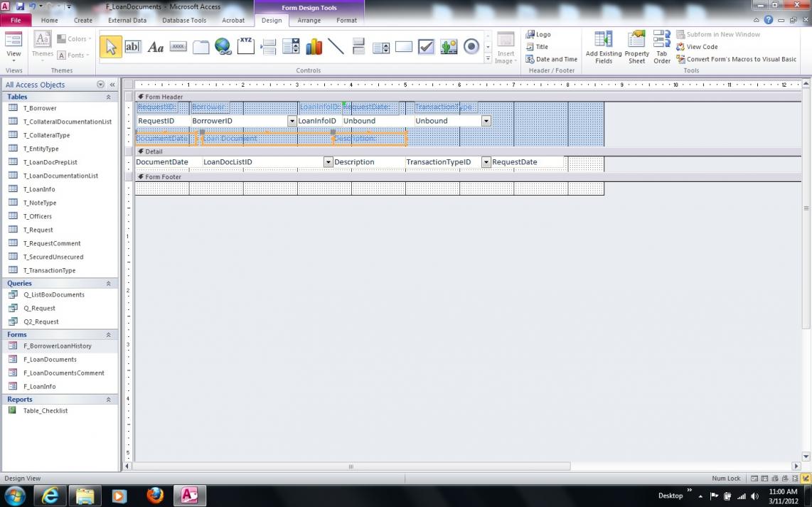Switch to the Create ribbon tab
This screenshot has width=812, height=507.
[83, 20]
